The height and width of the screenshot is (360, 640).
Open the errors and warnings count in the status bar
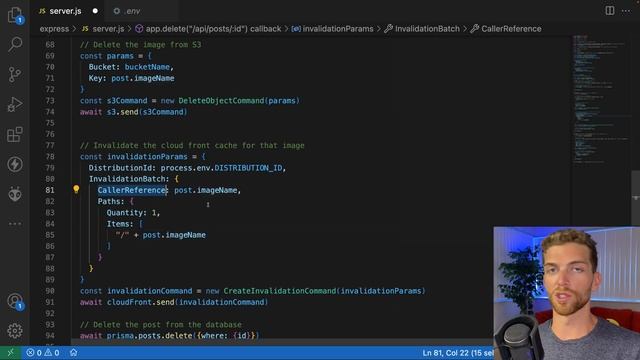click(x=43, y=353)
